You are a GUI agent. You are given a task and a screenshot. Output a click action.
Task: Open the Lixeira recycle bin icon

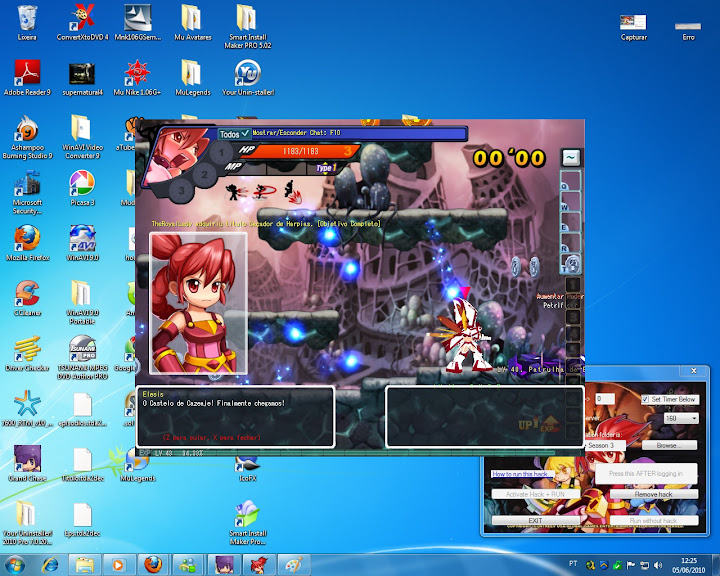(27, 23)
